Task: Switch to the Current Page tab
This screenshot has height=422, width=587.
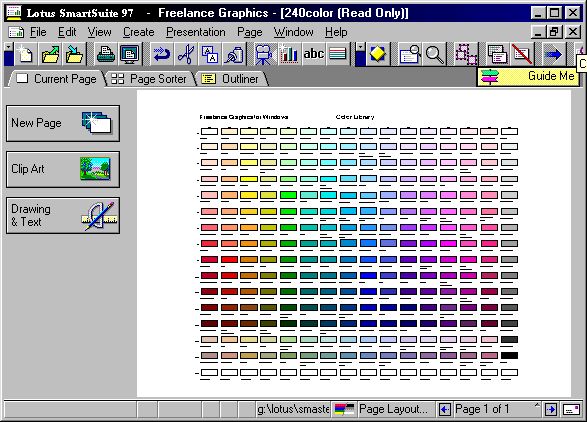Action: pyautogui.click(x=57, y=79)
